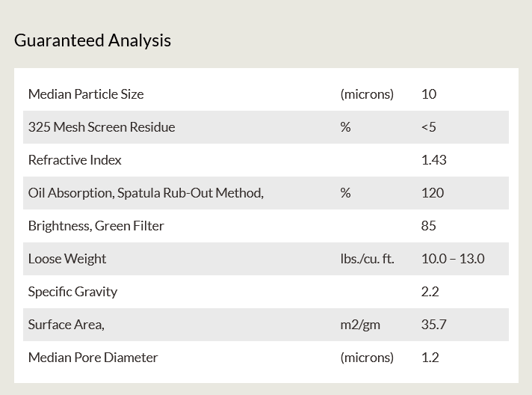Click the m2/gm unit cell
Image resolution: width=532 pixels, height=395 pixels.
click(x=360, y=325)
